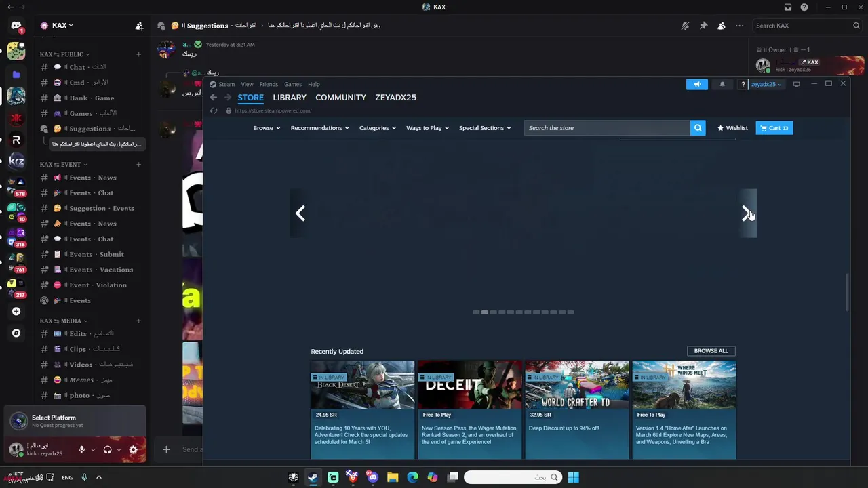Open pinned messages in Discord channel header
Viewport: 868px width, 488px height.
[x=703, y=26]
